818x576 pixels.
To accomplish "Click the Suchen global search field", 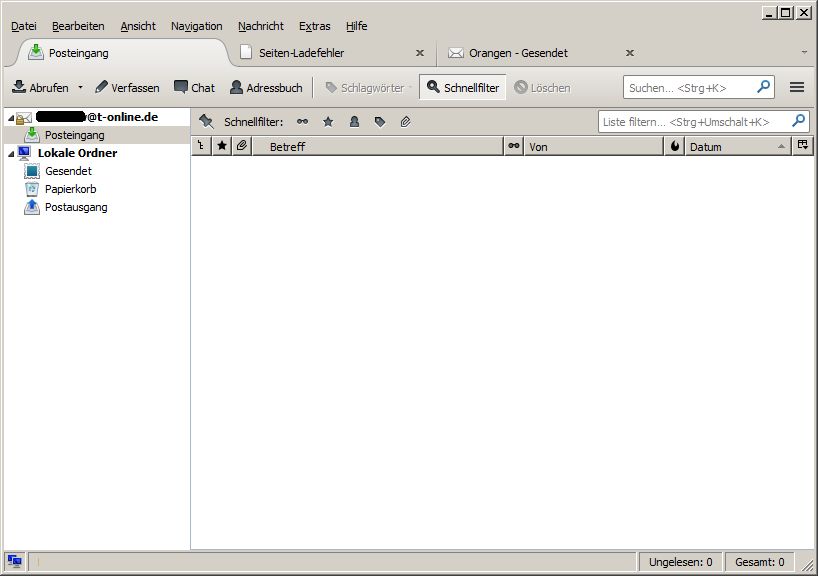I will [x=689, y=88].
